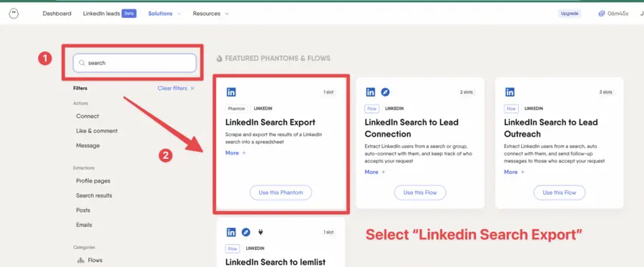Focus the phantom search field

135,63
